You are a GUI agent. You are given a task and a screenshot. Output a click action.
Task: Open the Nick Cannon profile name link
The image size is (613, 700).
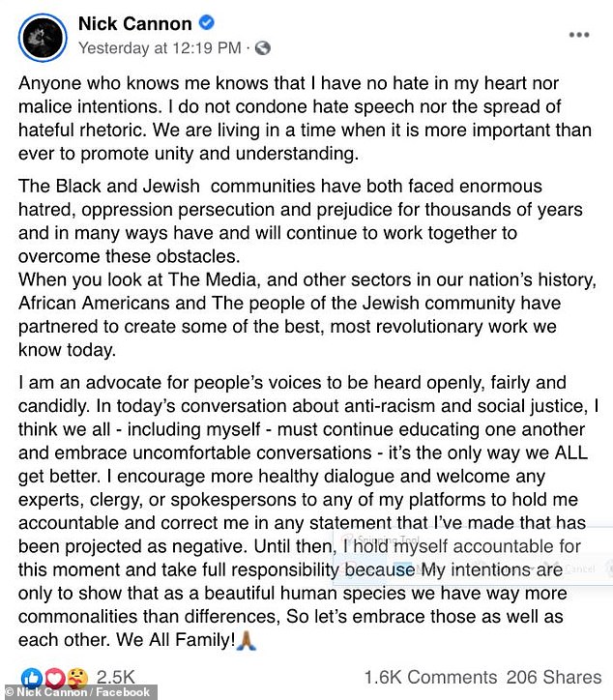[x=134, y=23]
